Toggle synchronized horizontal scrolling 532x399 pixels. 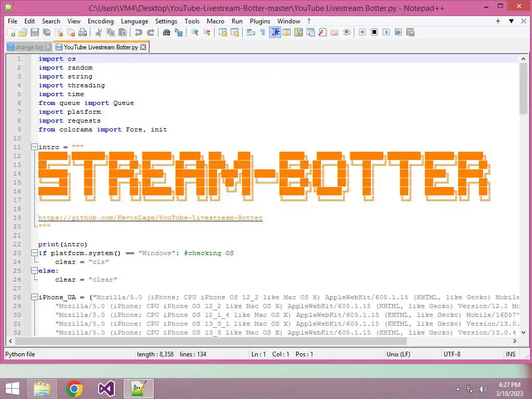click(234, 32)
